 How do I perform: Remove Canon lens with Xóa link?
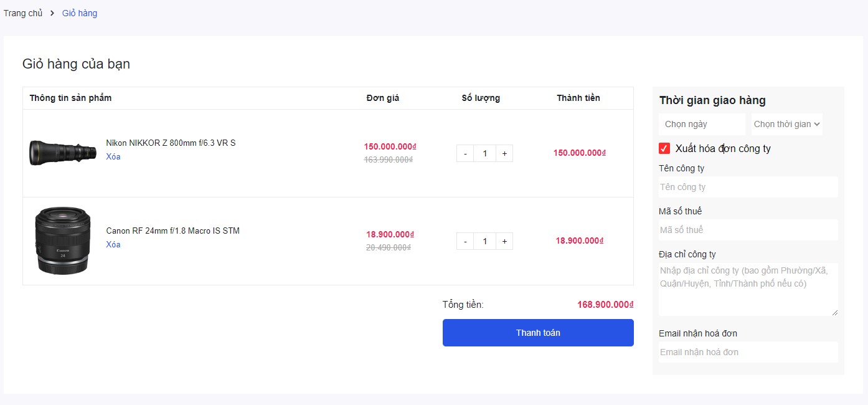click(x=113, y=244)
